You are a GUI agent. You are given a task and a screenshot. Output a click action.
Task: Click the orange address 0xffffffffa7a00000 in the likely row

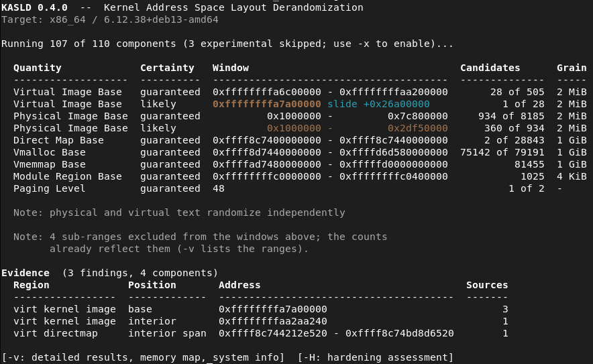click(x=267, y=104)
